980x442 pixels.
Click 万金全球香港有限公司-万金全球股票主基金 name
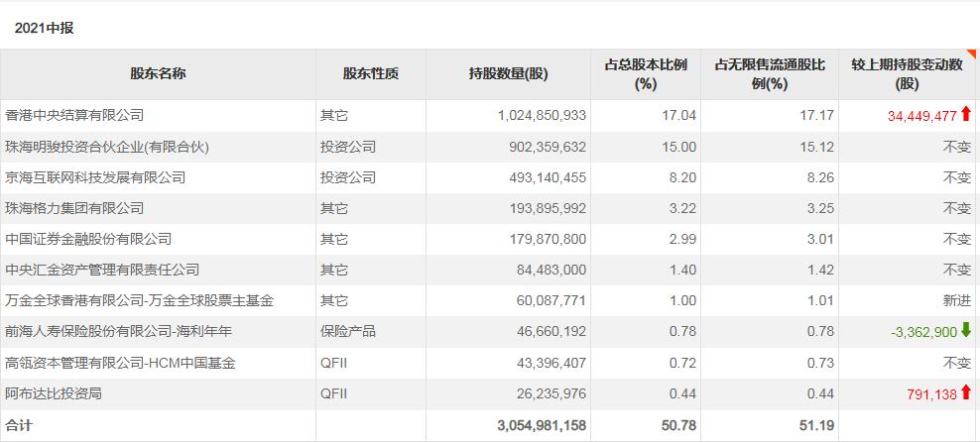tap(139, 300)
